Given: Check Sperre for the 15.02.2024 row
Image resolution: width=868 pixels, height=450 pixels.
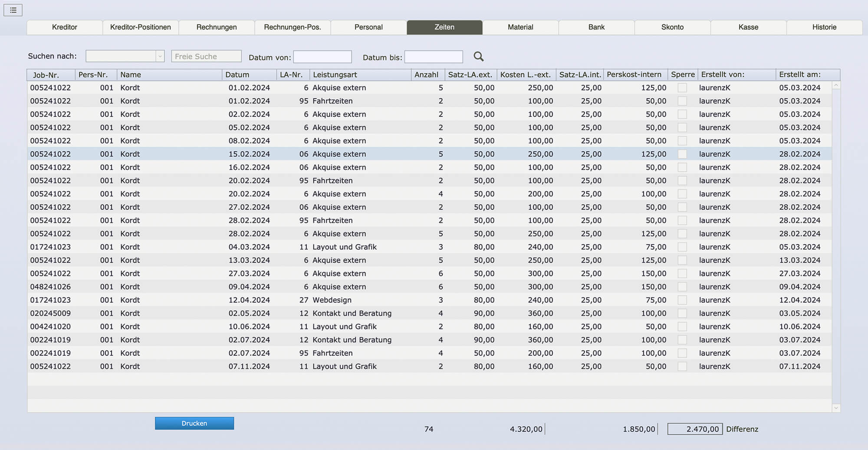Looking at the screenshot, I should (682, 154).
